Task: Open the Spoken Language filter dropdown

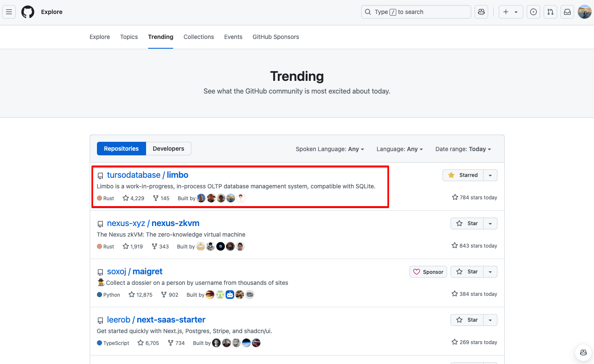Action: [330, 149]
